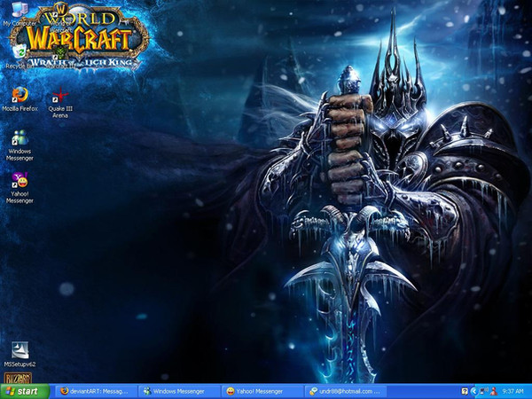Open the undr88@hotmail.com taskbar window
Viewport: 532px width, 399px height.
(345, 391)
